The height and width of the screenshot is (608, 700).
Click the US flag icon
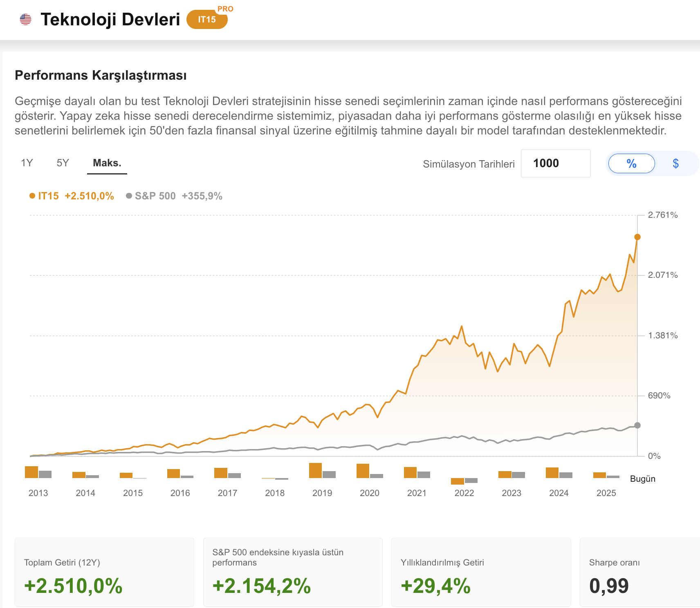pyautogui.click(x=25, y=19)
